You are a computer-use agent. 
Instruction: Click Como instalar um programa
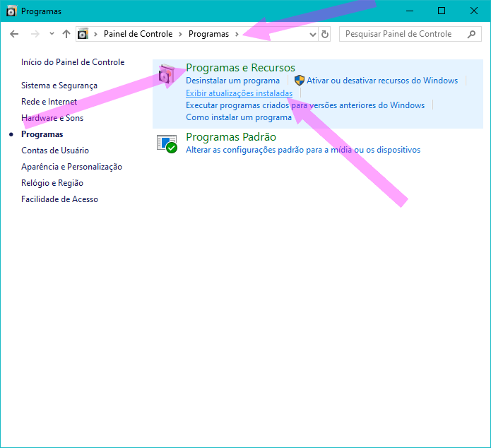click(239, 117)
